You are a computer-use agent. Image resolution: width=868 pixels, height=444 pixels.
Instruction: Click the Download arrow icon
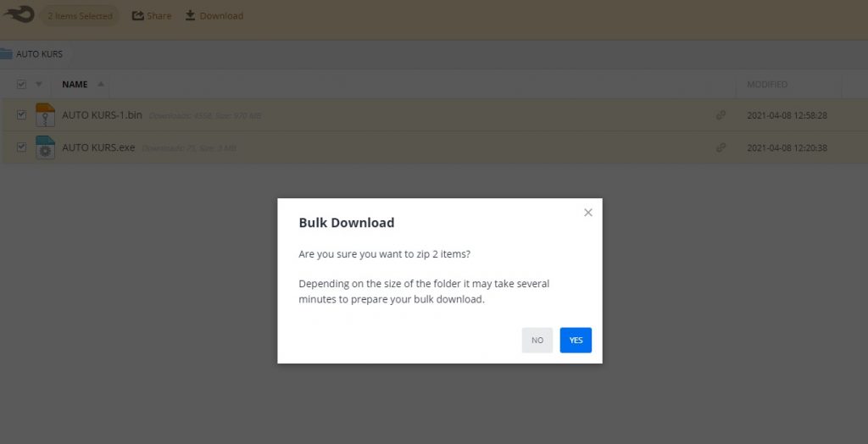pyautogui.click(x=191, y=15)
